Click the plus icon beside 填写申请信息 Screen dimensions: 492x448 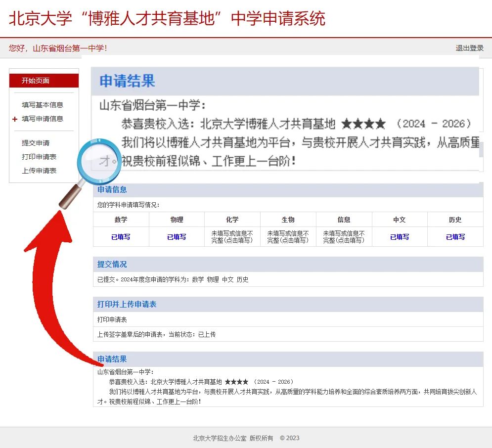[15, 119]
